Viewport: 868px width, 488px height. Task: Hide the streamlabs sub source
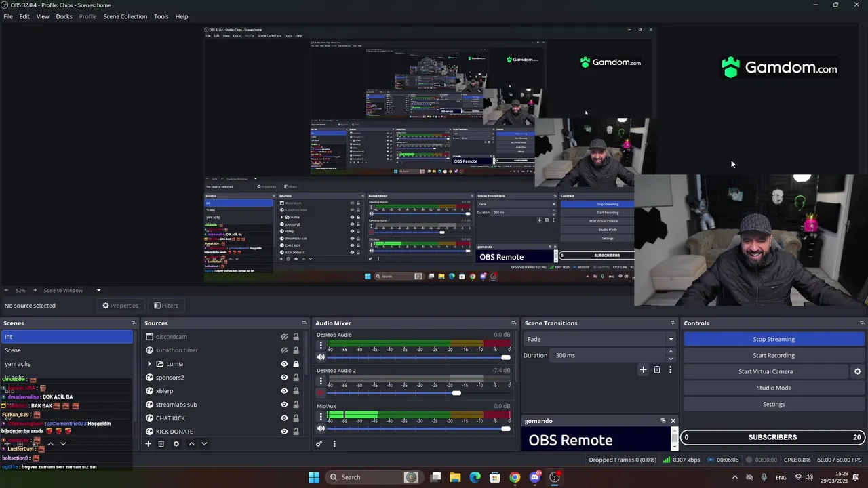(x=284, y=405)
